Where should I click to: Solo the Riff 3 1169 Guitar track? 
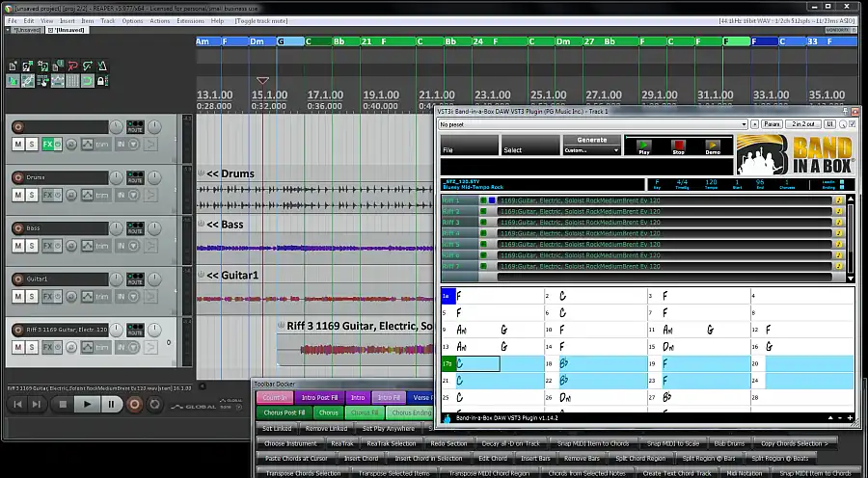(32, 348)
